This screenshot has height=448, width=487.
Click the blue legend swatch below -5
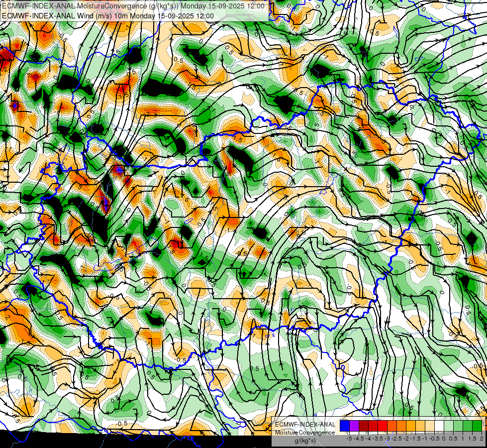(345, 426)
